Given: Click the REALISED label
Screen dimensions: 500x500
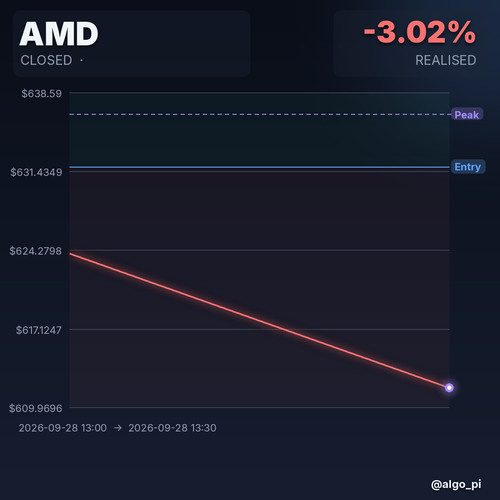Looking at the screenshot, I should (x=445, y=60).
